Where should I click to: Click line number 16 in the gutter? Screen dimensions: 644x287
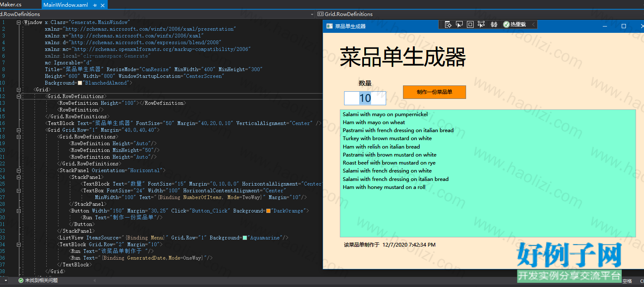3,123
